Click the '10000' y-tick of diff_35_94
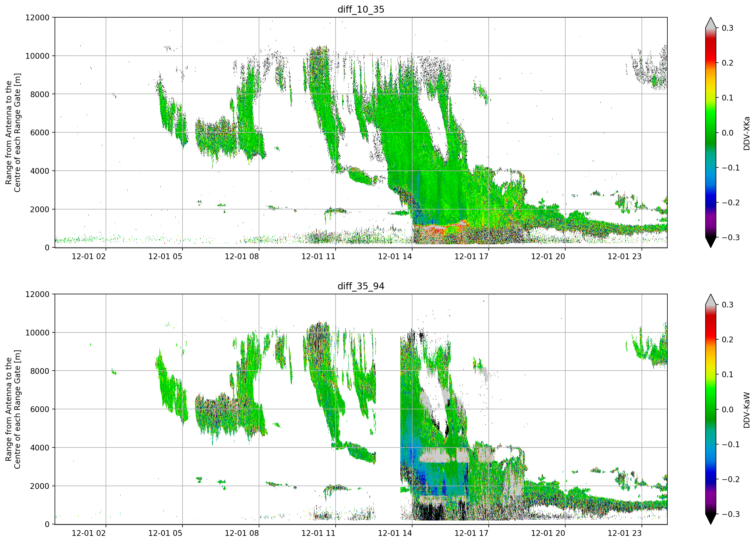 pyautogui.click(x=37, y=332)
